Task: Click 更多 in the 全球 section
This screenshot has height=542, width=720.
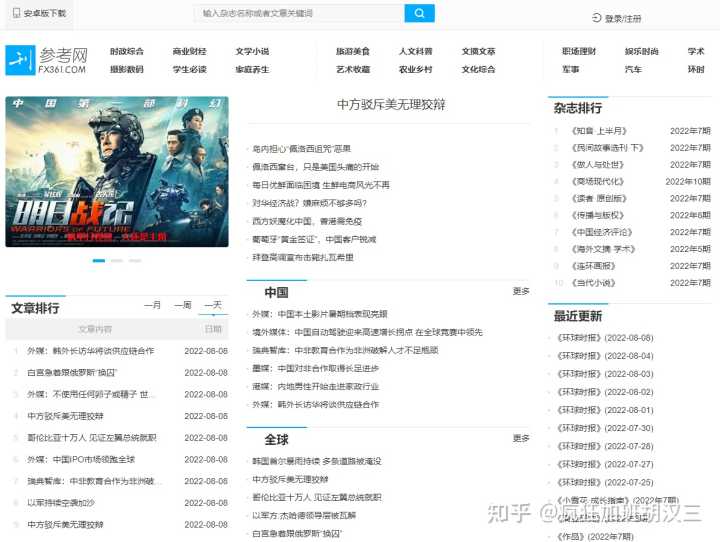Action: 521,438
